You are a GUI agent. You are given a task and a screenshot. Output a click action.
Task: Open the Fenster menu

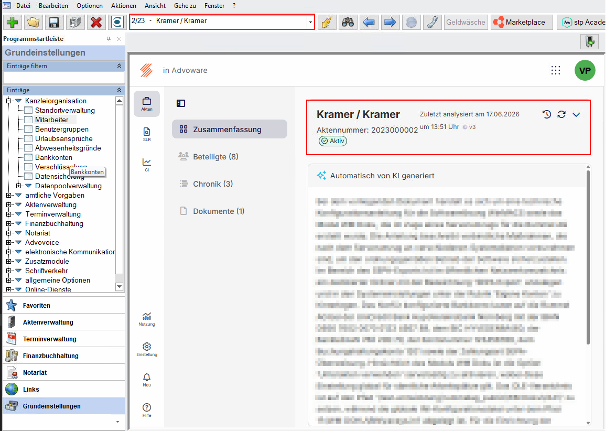point(214,6)
